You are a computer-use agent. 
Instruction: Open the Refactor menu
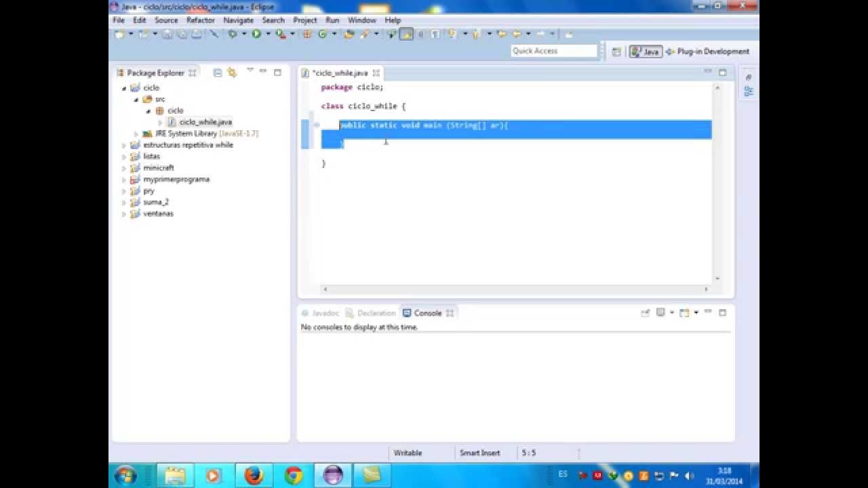tap(201, 20)
